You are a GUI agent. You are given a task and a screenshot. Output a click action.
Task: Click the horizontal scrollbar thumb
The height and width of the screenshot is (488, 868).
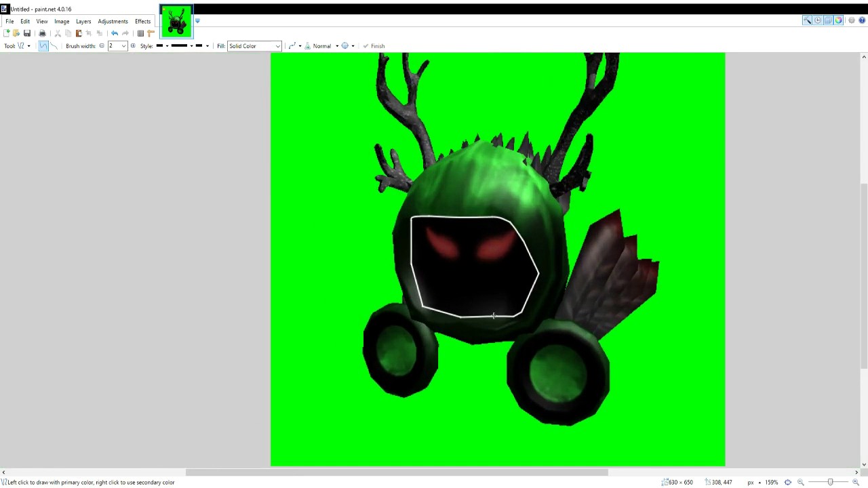click(x=397, y=472)
